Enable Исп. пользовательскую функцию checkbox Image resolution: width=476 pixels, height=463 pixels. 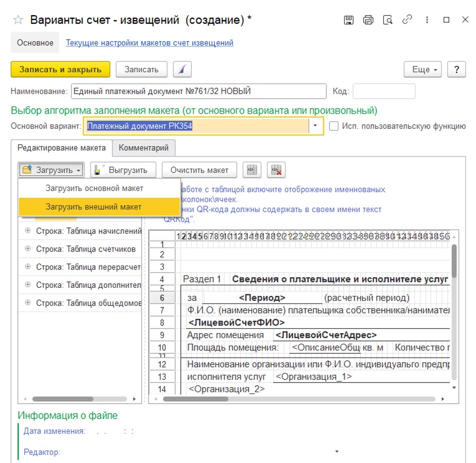coord(333,126)
